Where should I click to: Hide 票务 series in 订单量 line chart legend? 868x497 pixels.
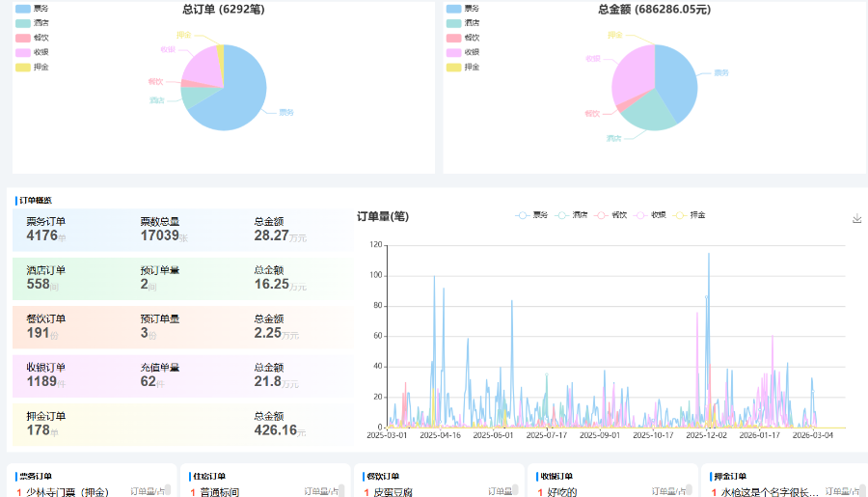(x=531, y=215)
